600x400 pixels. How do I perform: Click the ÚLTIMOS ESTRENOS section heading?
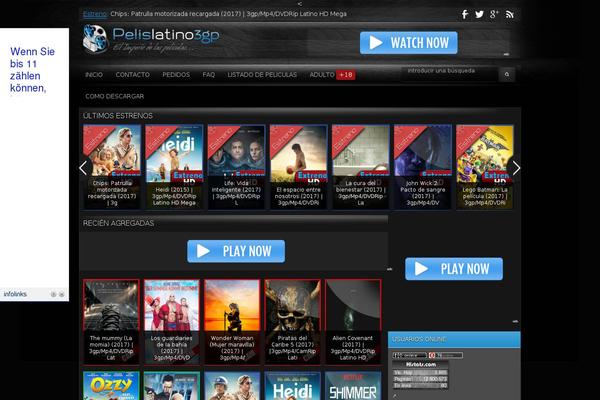click(x=118, y=116)
